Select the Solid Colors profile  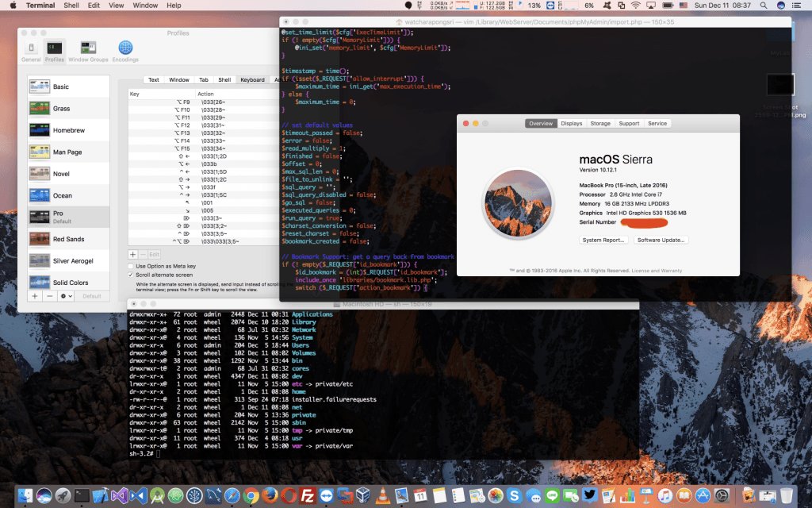[68, 283]
